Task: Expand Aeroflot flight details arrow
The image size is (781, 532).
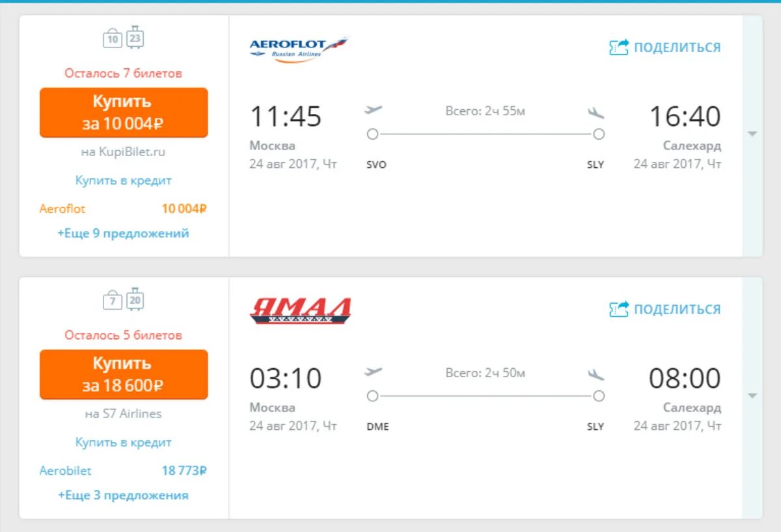Action: tap(752, 134)
